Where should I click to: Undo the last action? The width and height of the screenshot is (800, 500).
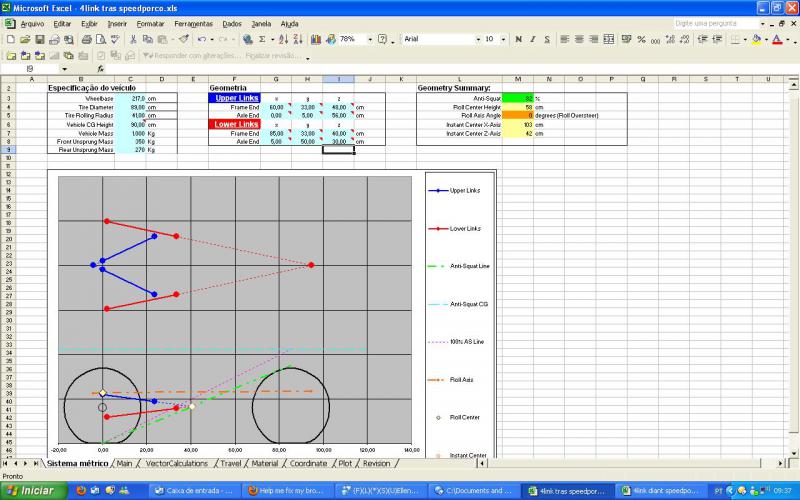[202, 39]
